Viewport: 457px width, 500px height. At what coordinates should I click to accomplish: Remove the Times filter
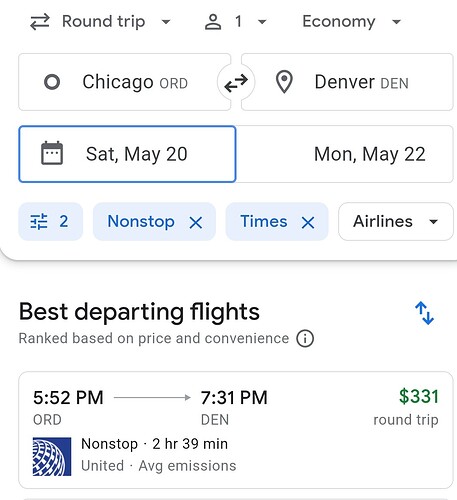(308, 223)
